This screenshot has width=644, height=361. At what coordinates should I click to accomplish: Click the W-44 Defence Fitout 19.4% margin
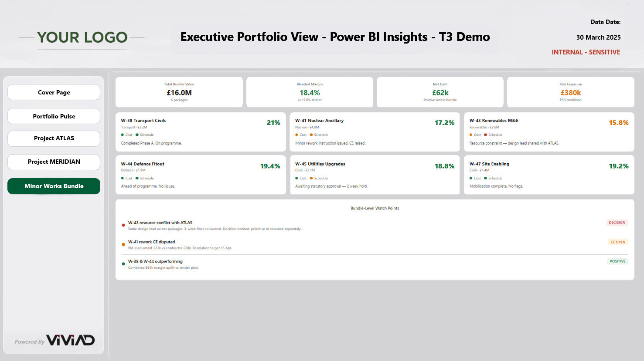pos(270,166)
